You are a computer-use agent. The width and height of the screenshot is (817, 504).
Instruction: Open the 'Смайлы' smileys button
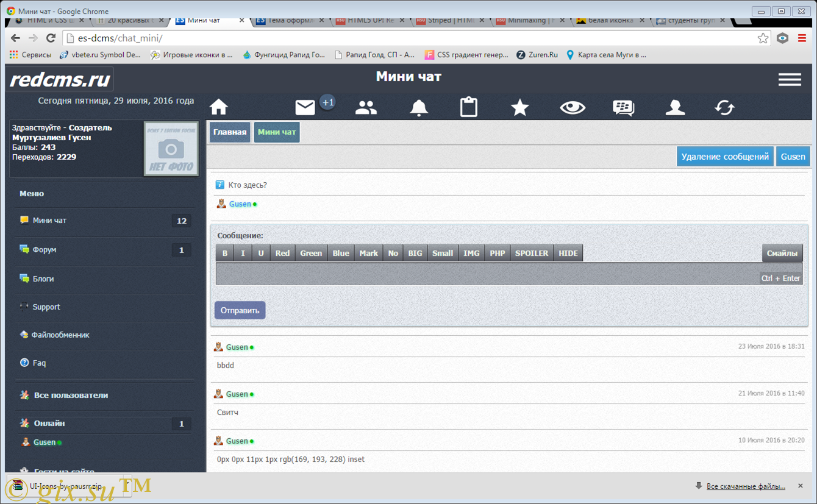(782, 253)
